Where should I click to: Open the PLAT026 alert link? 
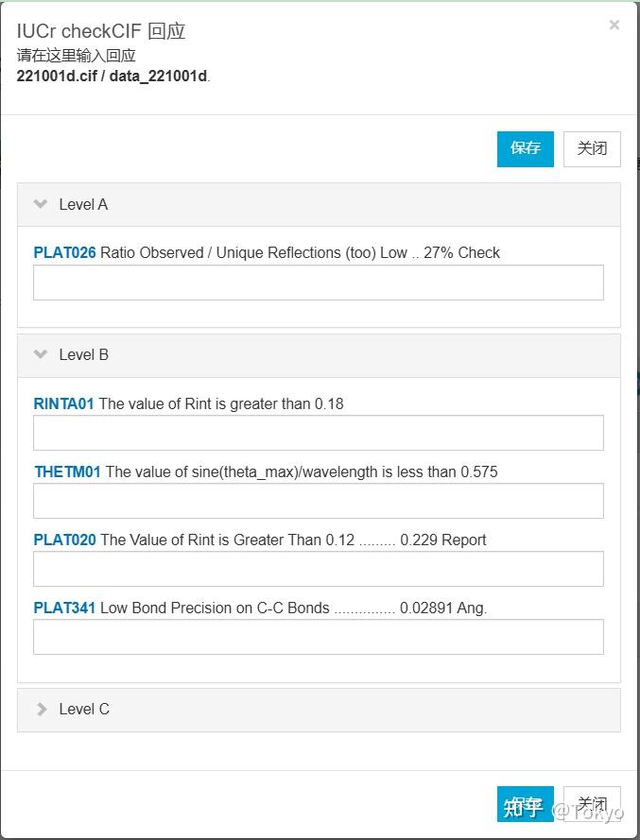[x=64, y=252]
